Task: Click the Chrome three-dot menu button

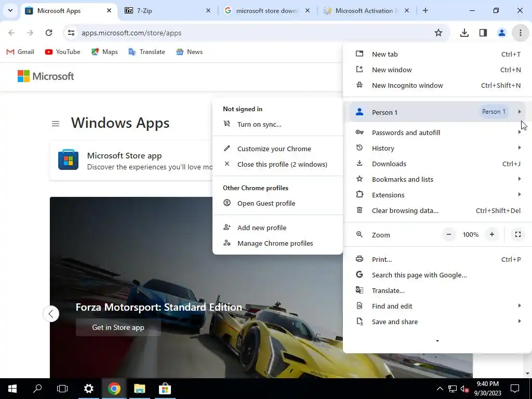Action: click(x=520, y=33)
